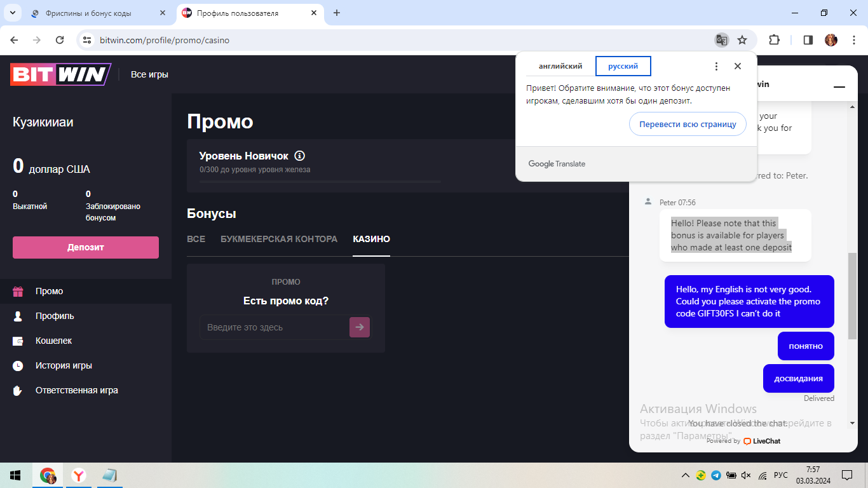Open translate options three-dot menu
This screenshot has width=868, height=488.
716,66
